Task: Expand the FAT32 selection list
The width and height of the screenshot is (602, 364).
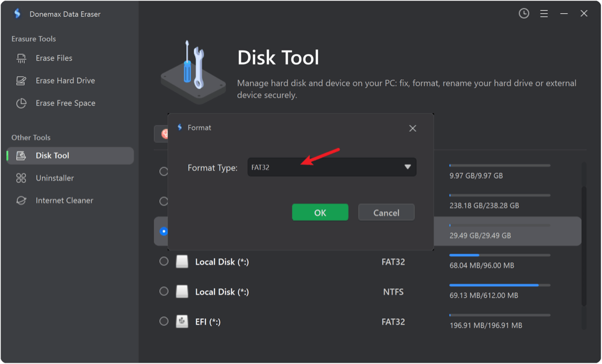Action: (x=408, y=167)
